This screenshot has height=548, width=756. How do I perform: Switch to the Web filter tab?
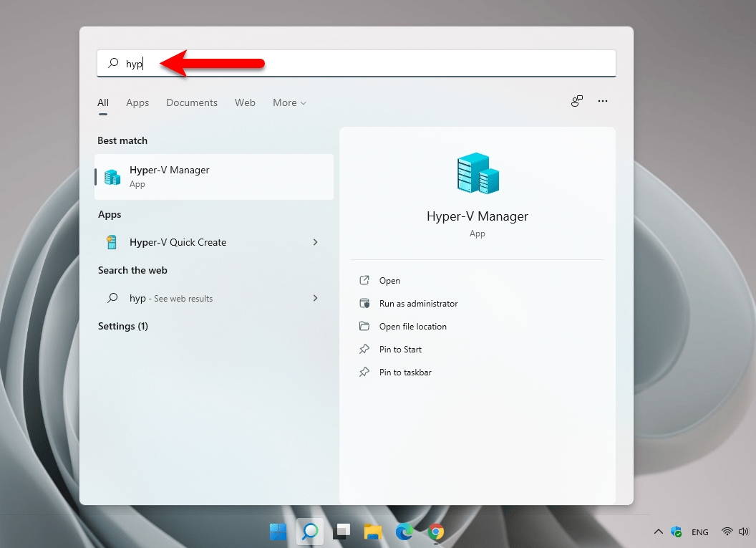click(245, 102)
